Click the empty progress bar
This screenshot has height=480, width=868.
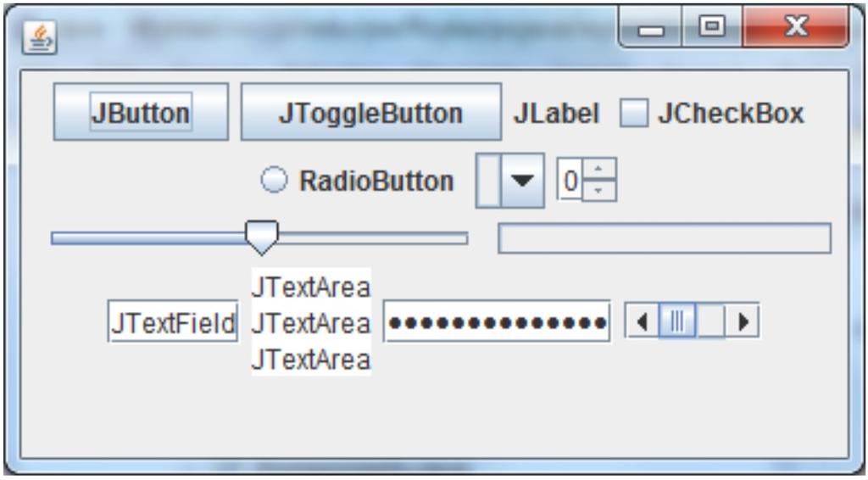(x=665, y=238)
